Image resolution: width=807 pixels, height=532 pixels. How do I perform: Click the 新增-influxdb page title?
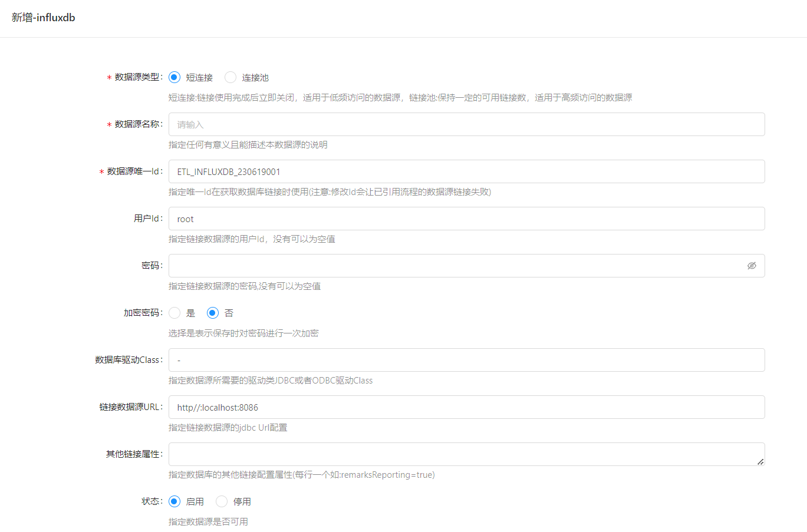(44, 18)
